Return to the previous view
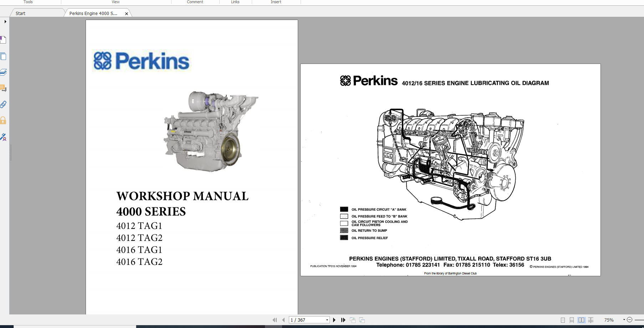The image size is (644, 328). click(353, 320)
